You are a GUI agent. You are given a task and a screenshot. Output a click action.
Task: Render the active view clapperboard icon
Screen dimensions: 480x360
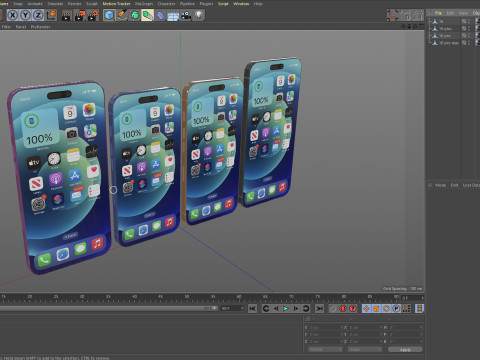pos(67,15)
